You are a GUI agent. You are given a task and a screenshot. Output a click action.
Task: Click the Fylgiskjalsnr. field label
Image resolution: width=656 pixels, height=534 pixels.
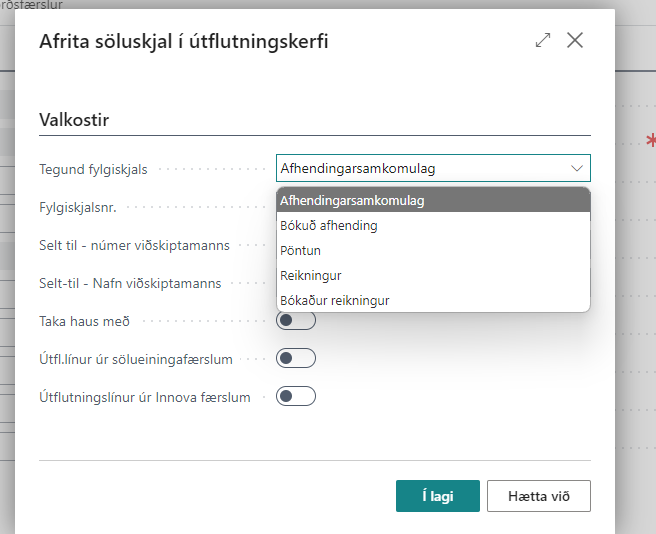pos(80,207)
